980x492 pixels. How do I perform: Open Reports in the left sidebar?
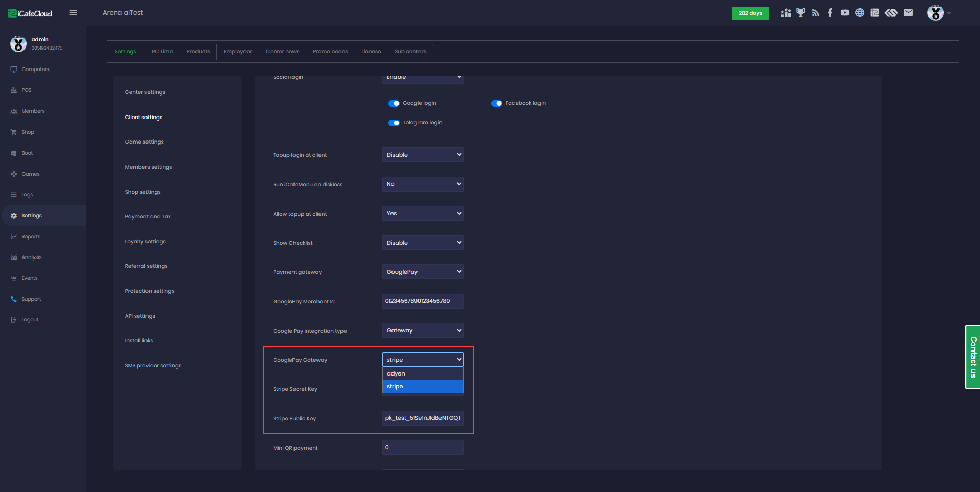[31, 237]
